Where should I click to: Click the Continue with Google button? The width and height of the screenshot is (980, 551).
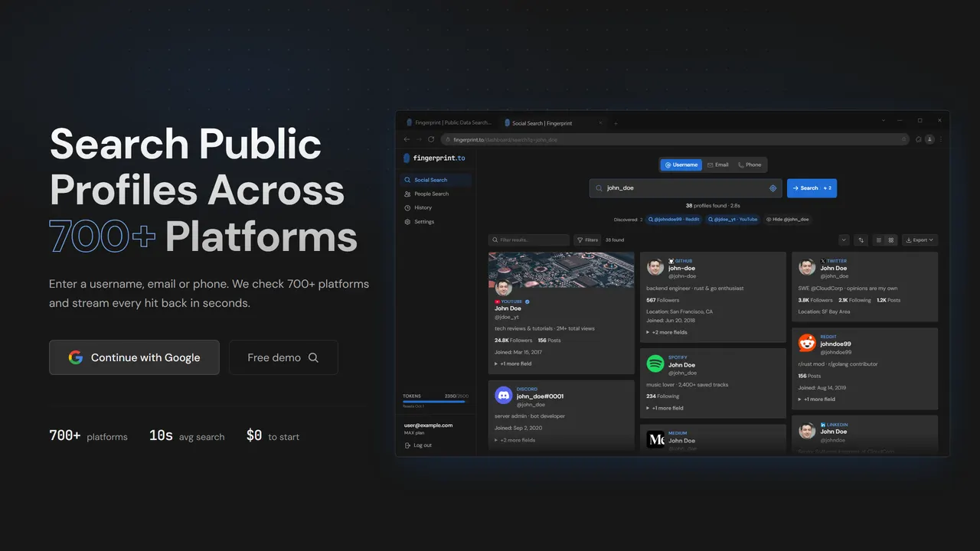point(134,357)
